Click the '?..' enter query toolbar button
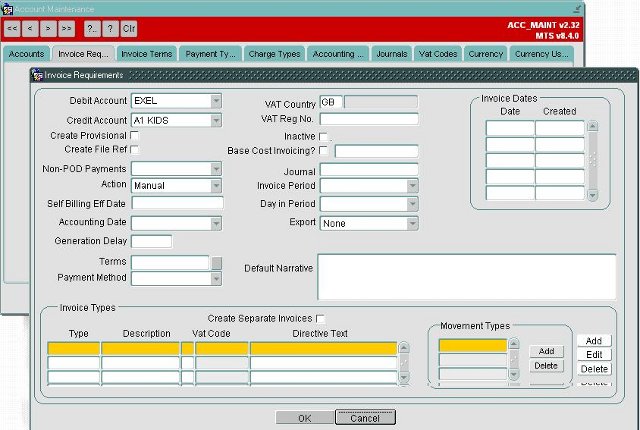This screenshot has height=430, width=640. coord(92,29)
